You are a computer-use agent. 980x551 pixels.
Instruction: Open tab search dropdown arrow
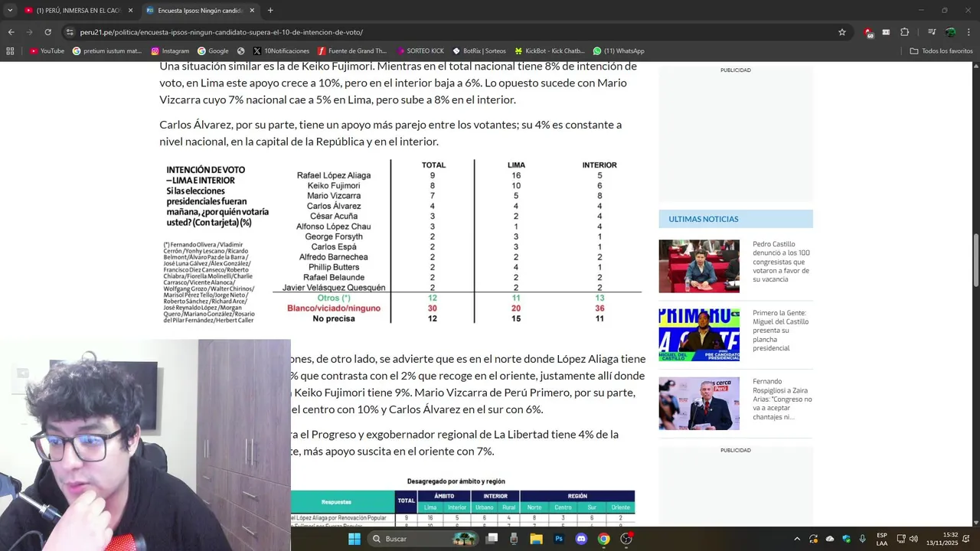pos(10,11)
